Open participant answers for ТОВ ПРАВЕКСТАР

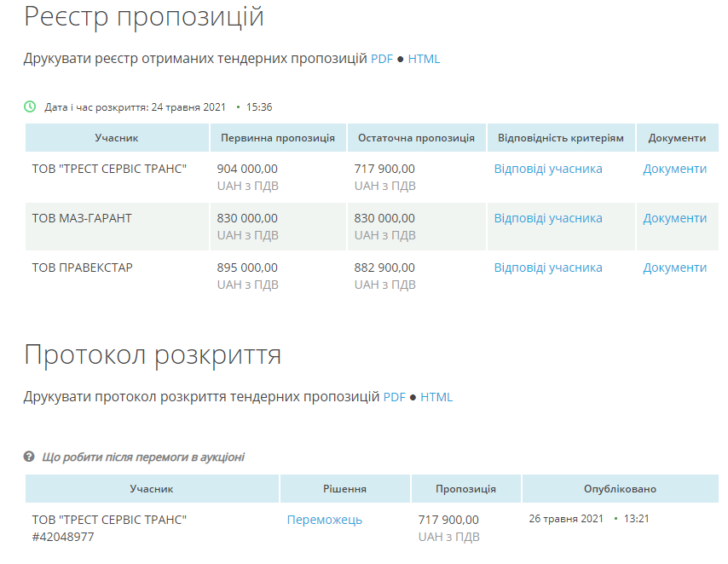point(548,268)
